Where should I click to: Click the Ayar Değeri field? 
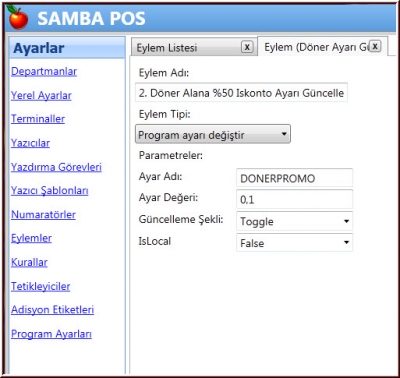pyautogui.click(x=294, y=199)
